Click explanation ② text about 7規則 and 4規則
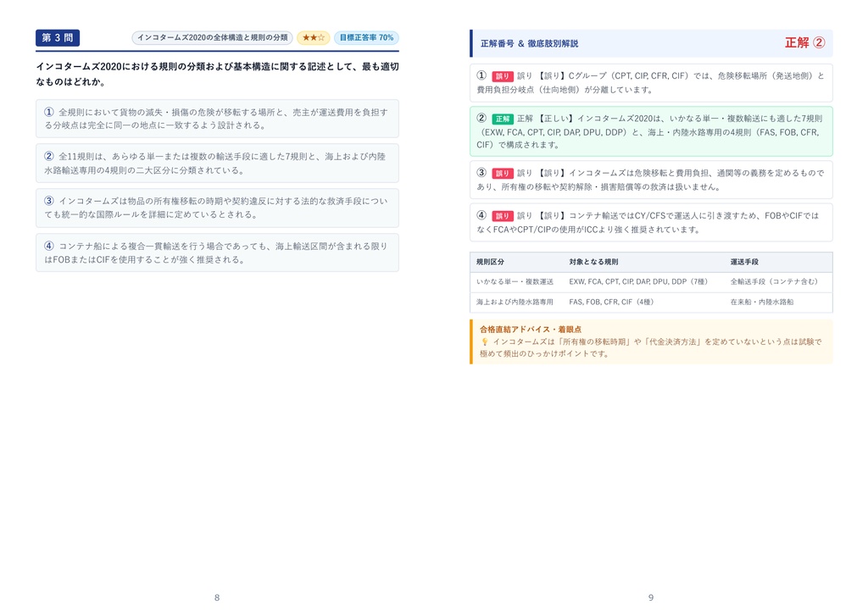This screenshot has height=616, width=868. point(650,131)
